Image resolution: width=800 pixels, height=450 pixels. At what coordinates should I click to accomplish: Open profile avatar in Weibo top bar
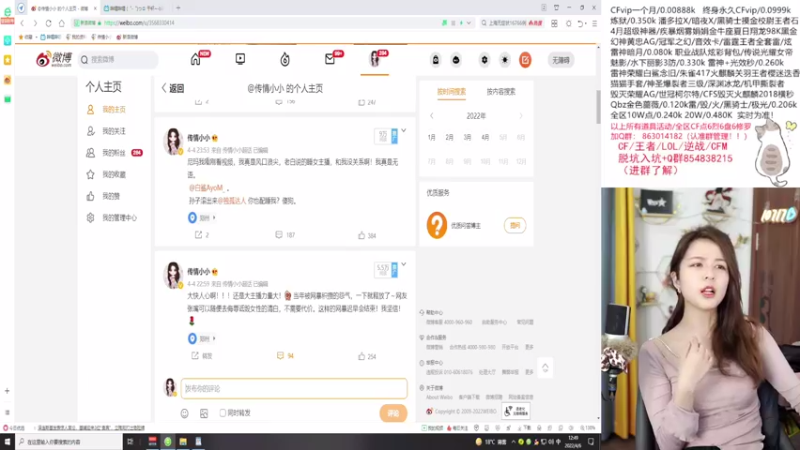pyautogui.click(x=374, y=59)
